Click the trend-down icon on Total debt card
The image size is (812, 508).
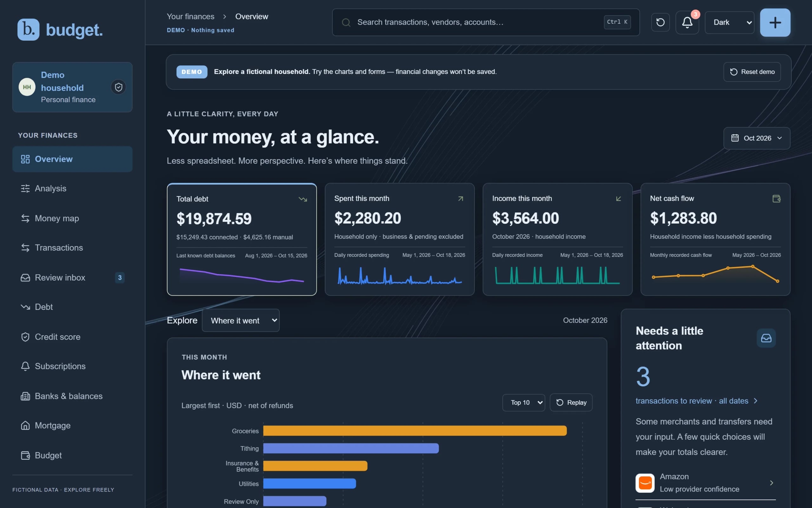[303, 199]
